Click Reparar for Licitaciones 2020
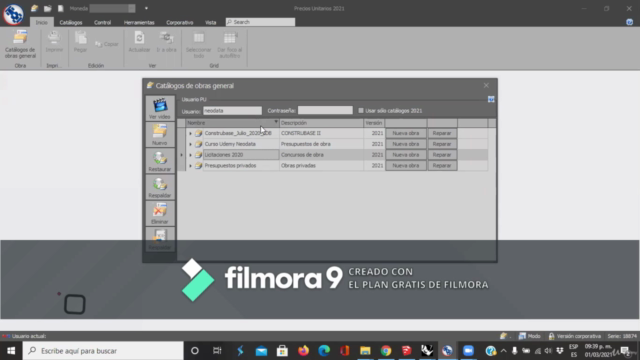The height and width of the screenshot is (360, 640). (x=442, y=155)
